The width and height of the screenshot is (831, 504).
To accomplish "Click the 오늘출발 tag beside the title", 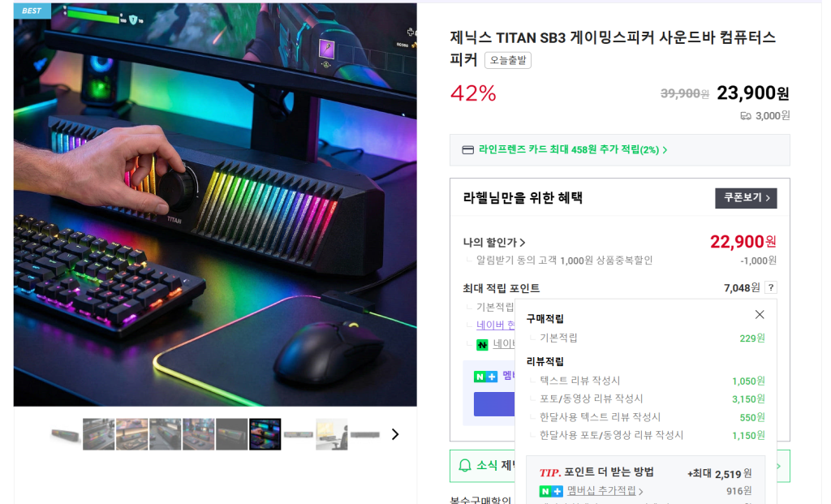I will coord(508,60).
